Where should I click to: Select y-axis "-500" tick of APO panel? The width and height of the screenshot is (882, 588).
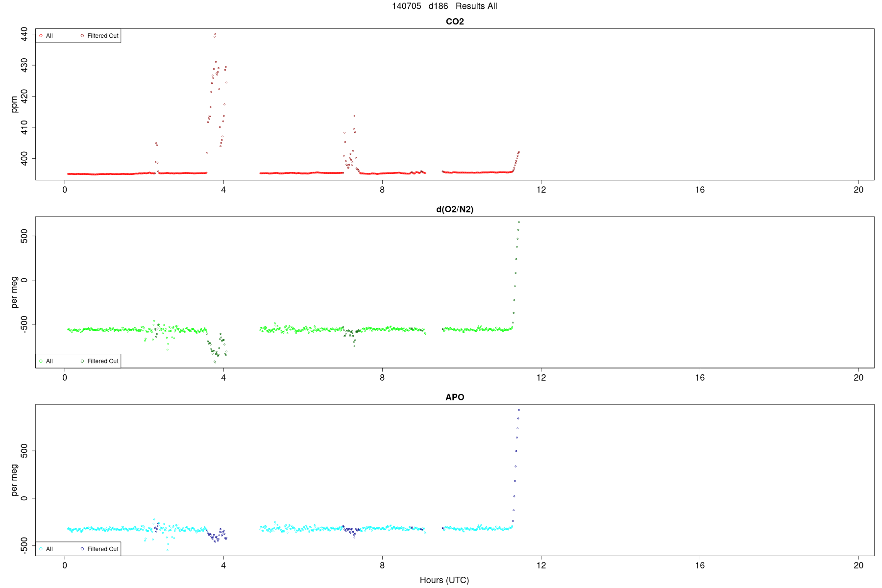(x=24, y=545)
